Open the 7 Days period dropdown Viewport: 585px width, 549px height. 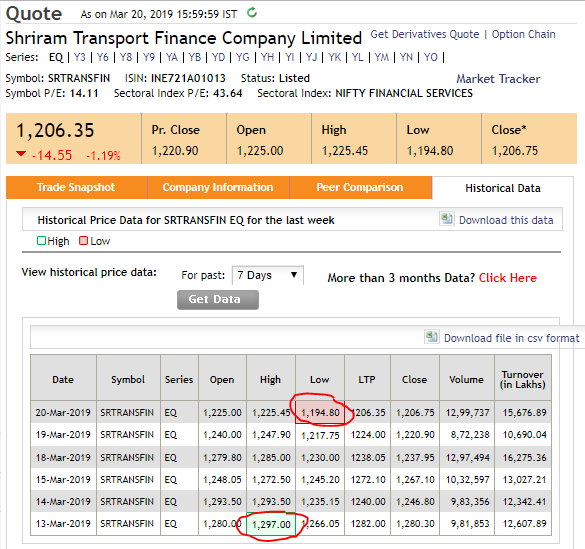pyautogui.click(x=268, y=275)
